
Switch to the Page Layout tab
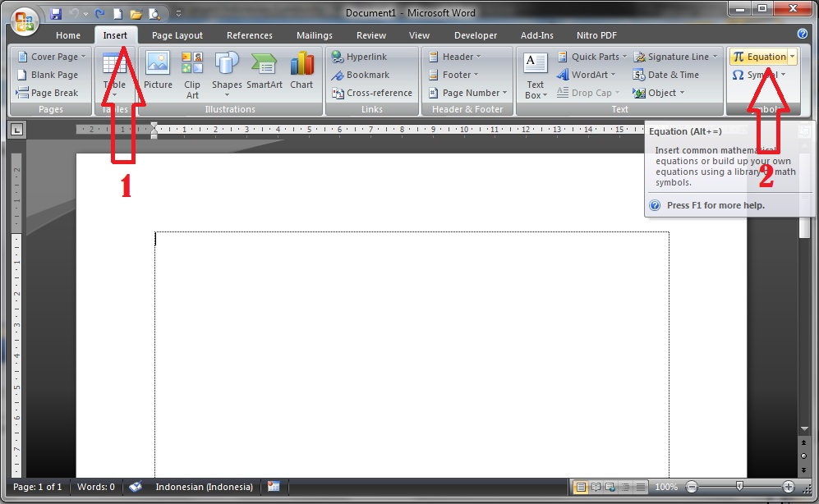coord(177,35)
